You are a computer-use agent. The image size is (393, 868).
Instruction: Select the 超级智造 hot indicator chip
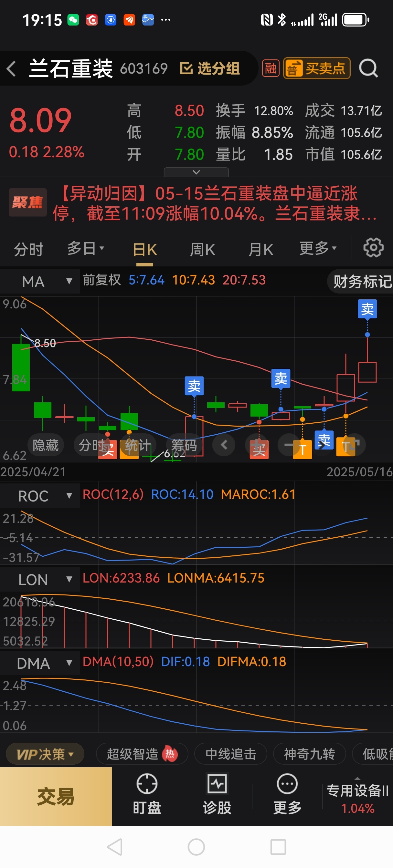tap(142, 754)
